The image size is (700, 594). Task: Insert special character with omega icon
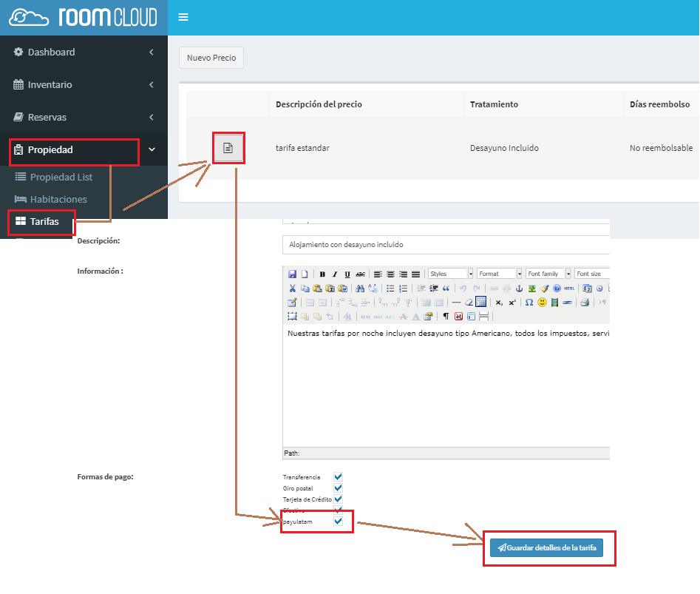[x=529, y=302]
